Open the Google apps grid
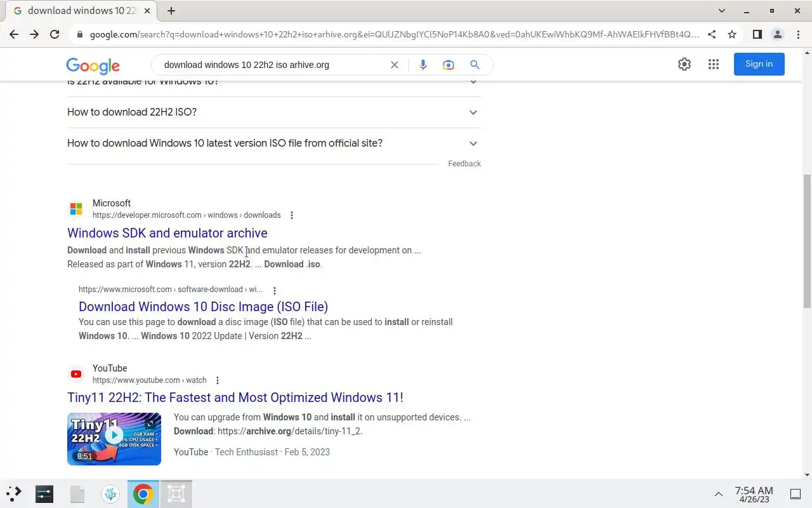Image resolution: width=812 pixels, height=508 pixels. [x=714, y=64]
